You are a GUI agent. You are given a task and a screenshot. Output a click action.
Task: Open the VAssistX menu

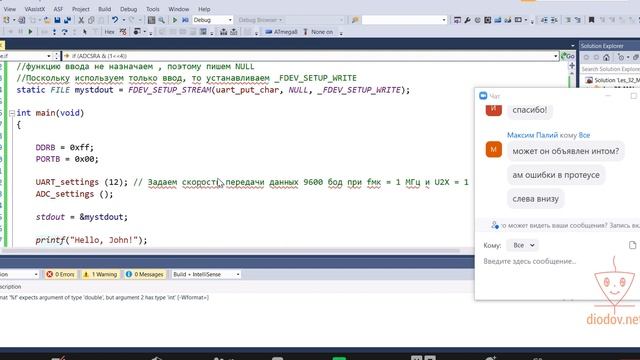coord(35,9)
